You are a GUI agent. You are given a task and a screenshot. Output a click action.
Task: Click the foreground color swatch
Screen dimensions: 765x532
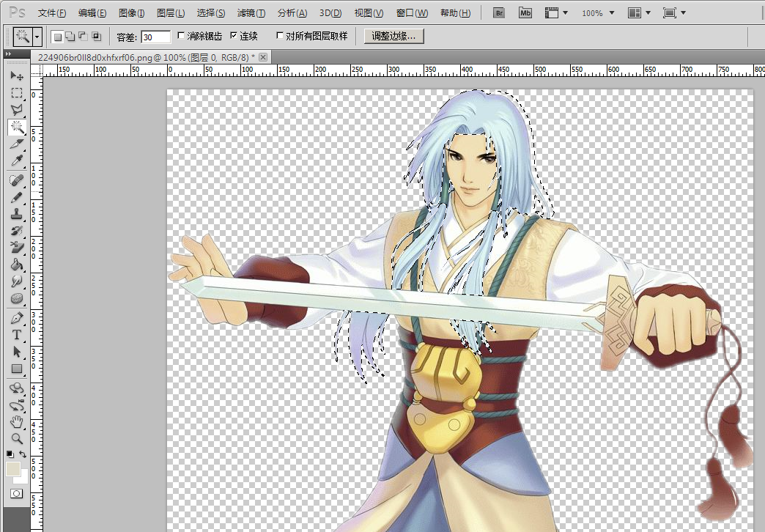[12, 469]
